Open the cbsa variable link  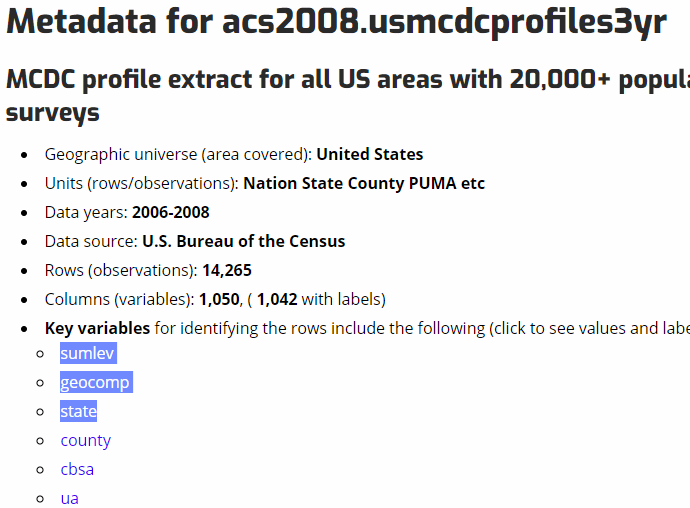point(77,469)
